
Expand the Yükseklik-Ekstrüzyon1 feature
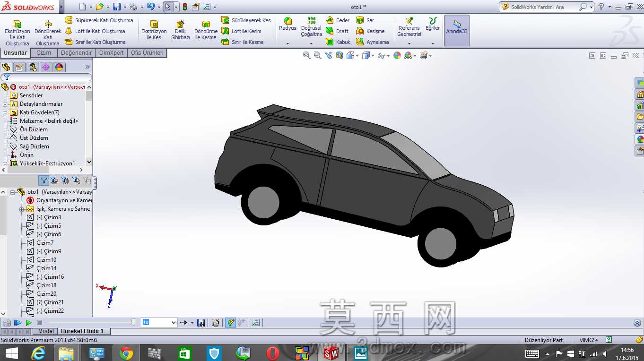[x=5, y=163]
